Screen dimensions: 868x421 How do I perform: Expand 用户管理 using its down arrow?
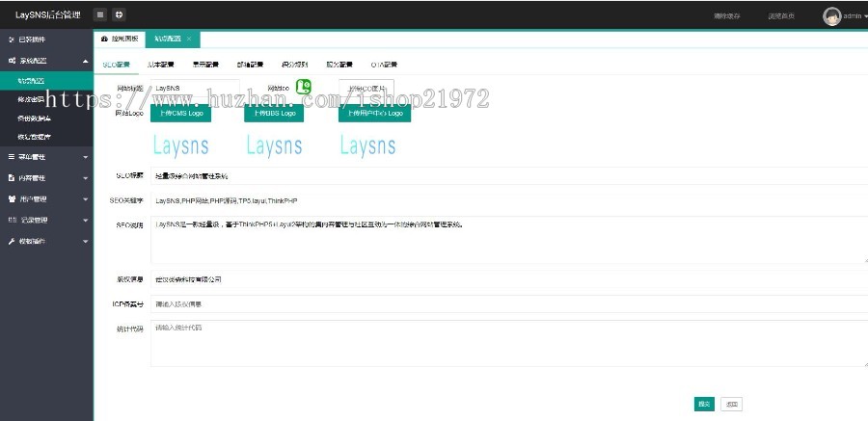click(85, 199)
